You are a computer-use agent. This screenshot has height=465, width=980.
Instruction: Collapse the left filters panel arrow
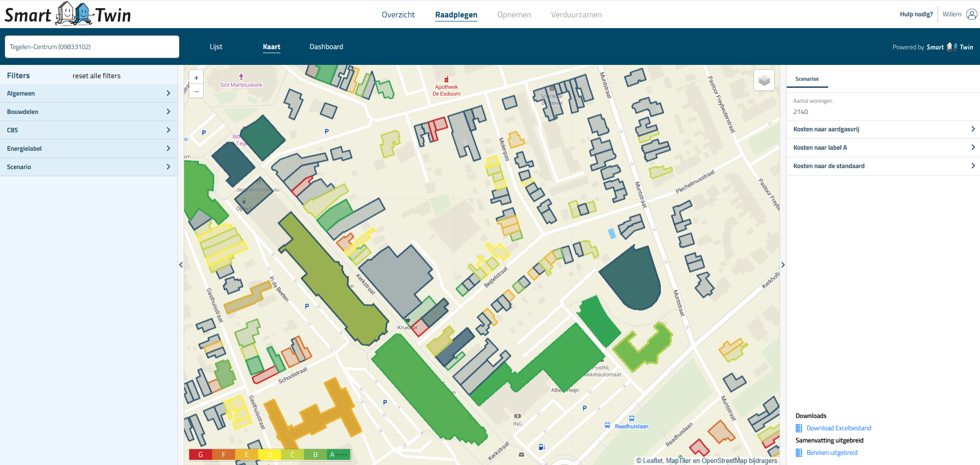pos(181,265)
